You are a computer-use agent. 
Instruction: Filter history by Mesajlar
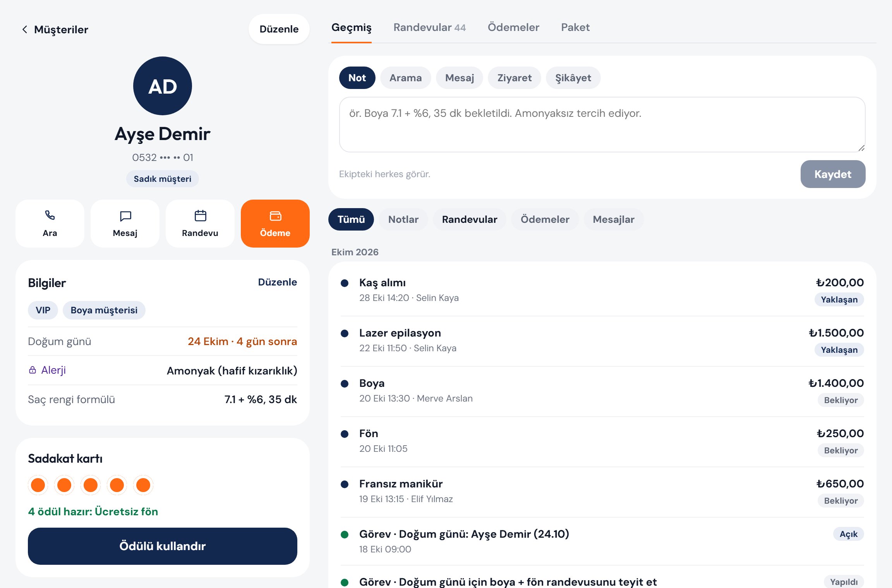coord(614,219)
